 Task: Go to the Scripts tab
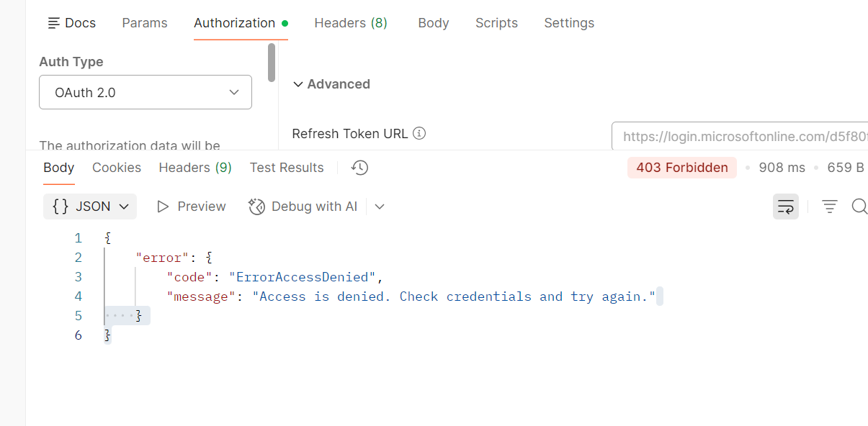tap(496, 23)
